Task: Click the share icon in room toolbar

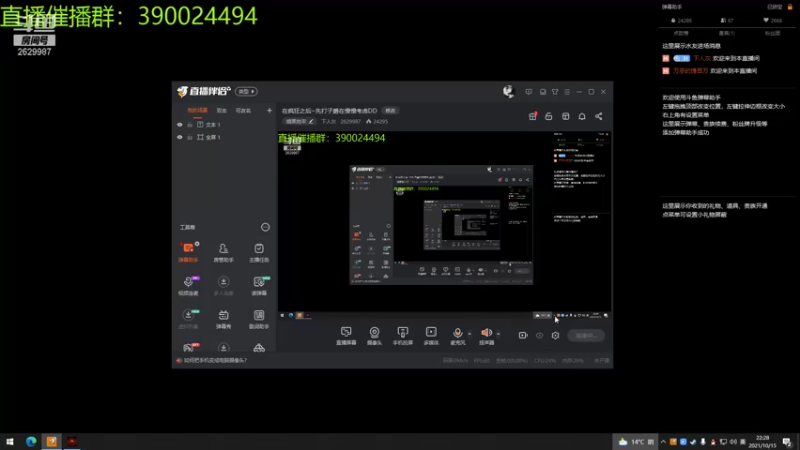Action: pyautogui.click(x=598, y=116)
